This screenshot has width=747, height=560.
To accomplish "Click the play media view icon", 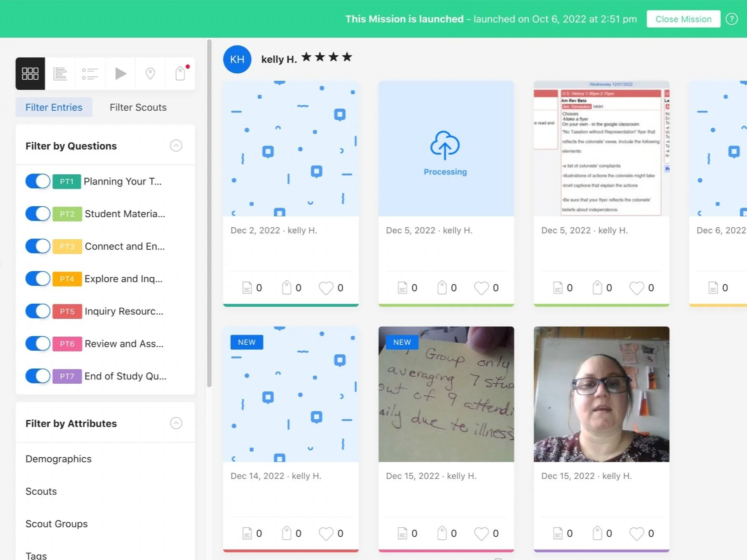I will (120, 73).
